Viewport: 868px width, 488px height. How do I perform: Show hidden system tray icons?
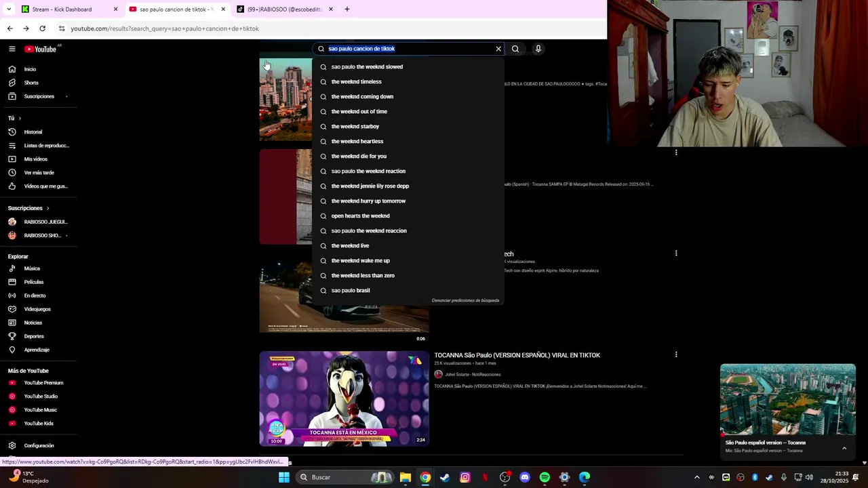pyautogui.click(x=696, y=478)
